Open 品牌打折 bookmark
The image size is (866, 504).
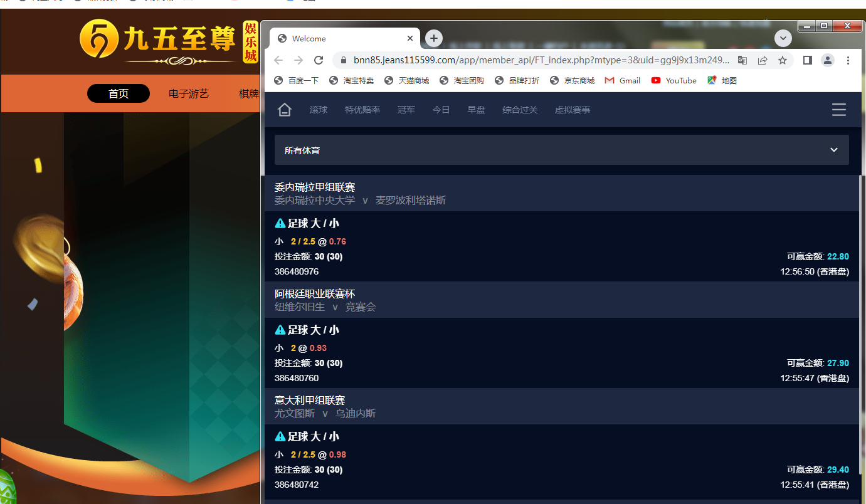(517, 80)
